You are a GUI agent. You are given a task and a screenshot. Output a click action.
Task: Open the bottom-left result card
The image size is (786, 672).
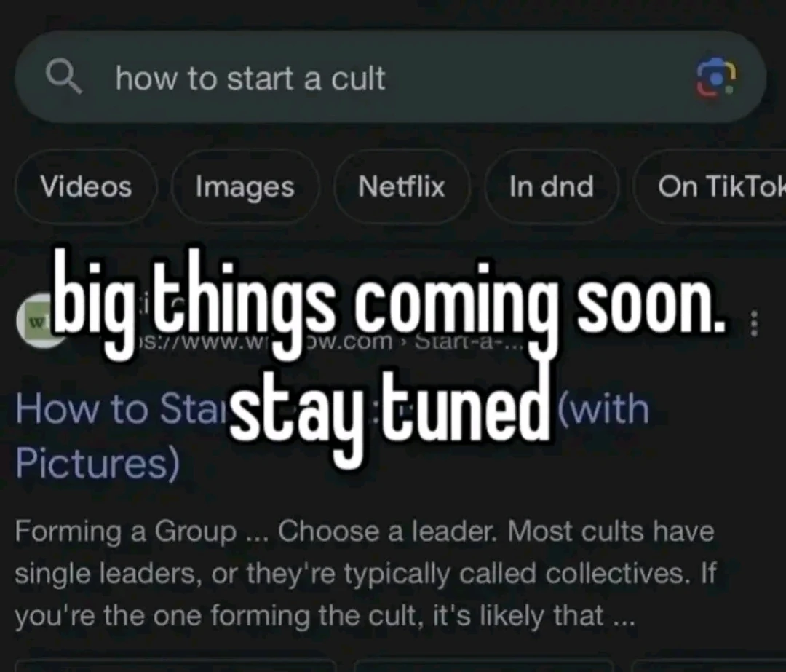coord(175,665)
